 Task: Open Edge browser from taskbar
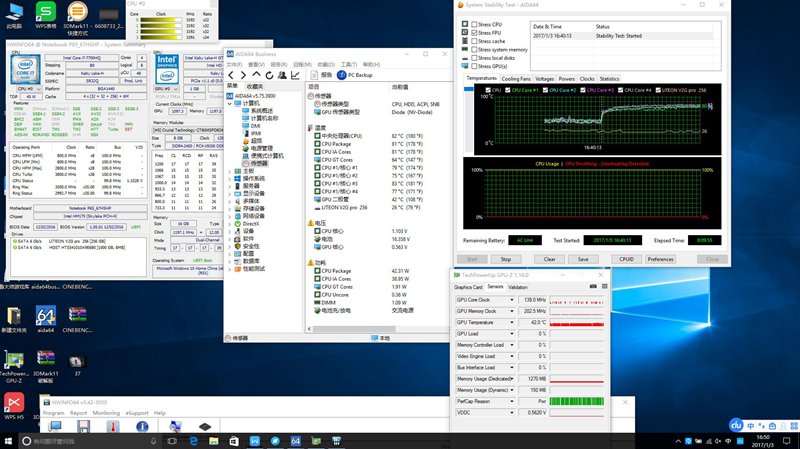pos(193,441)
